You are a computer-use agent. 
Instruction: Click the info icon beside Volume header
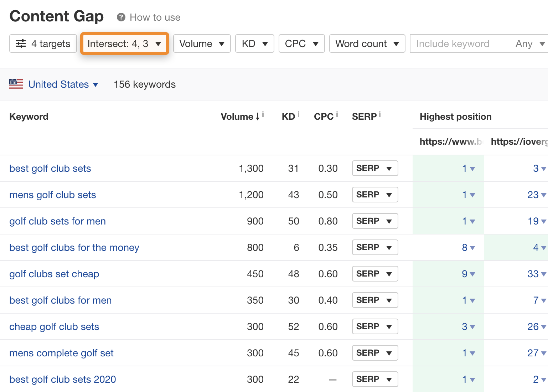click(263, 114)
